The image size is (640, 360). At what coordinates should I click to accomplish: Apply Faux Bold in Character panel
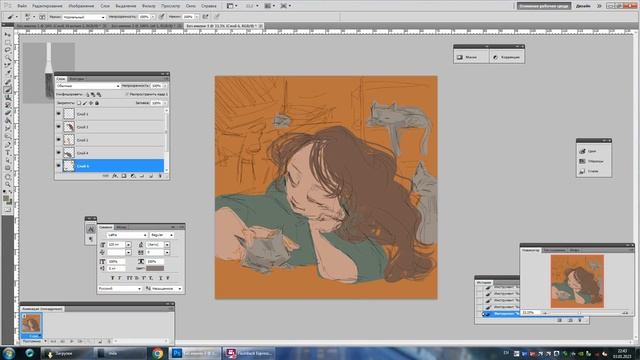(113, 278)
